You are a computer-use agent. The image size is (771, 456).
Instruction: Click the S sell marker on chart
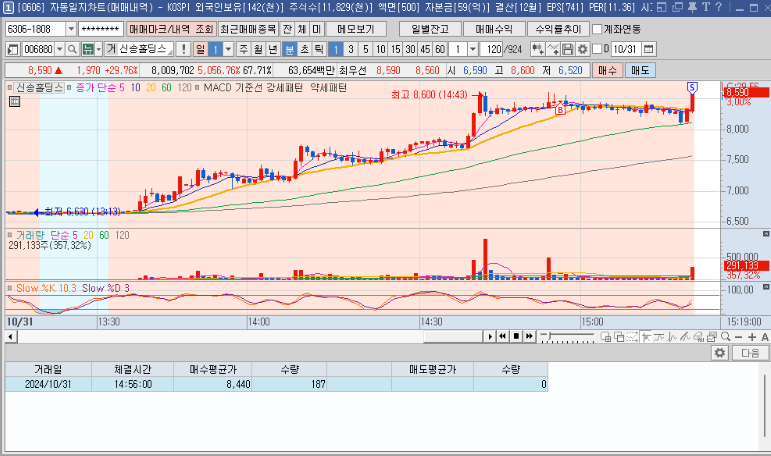pyautogui.click(x=692, y=88)
